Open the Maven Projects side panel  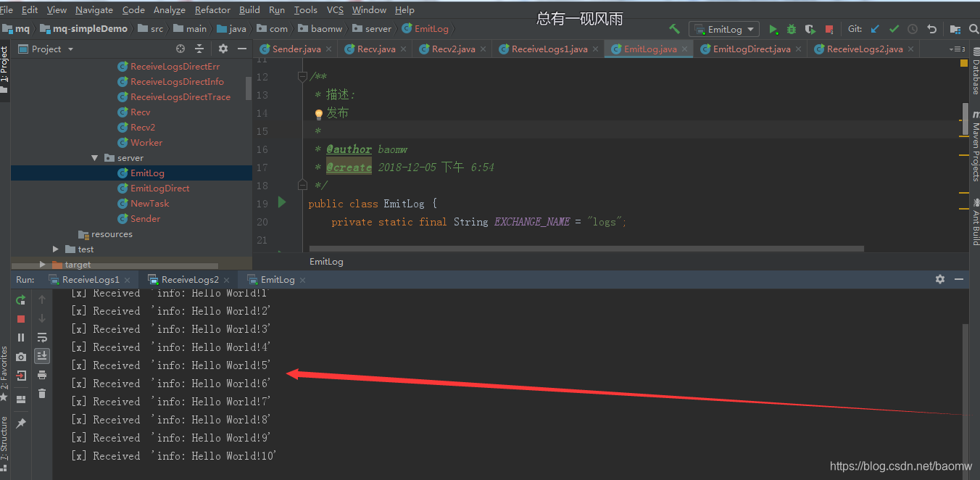[x=975, y=146]
